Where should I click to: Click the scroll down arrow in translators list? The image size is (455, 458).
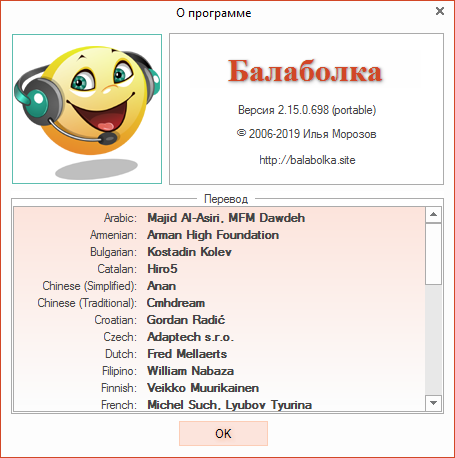click(433, 403)
